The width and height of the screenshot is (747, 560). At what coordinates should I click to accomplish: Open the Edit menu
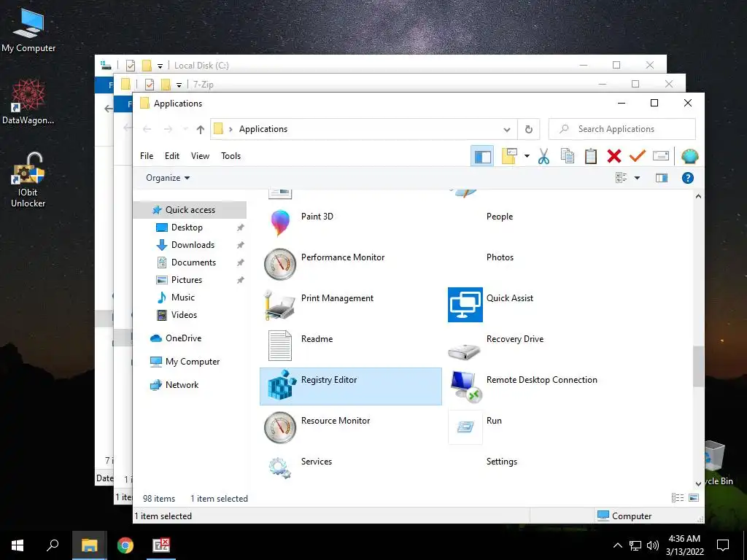click(x=172, y=156)
